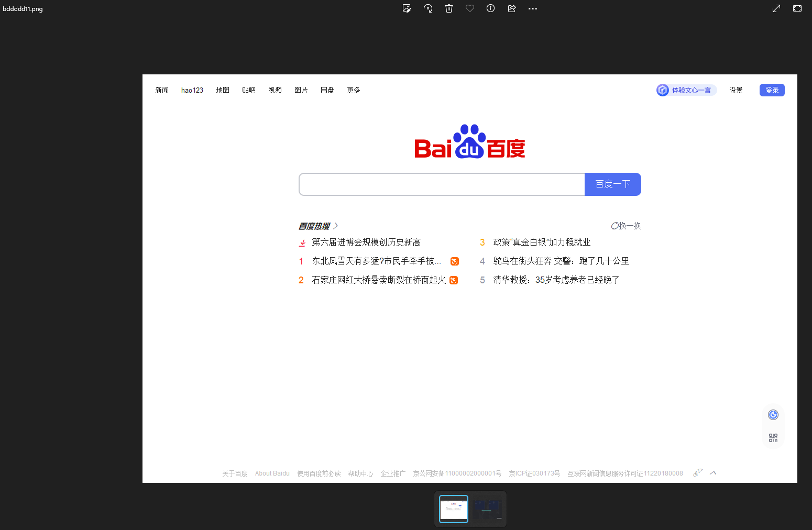Viewport: 812px width, 530px height.
Task: Click the blue round assistant icon at right
Action: [x=773, y=415]
